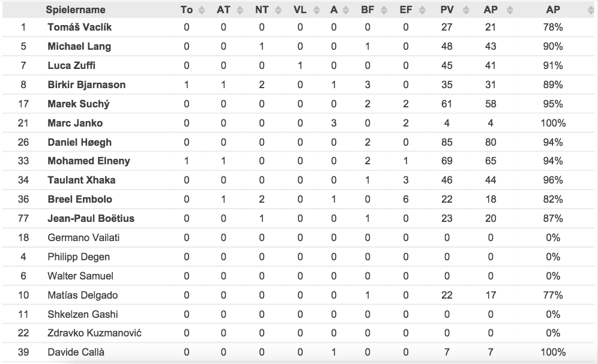Click sort arrows beside NT header
Screen dimensions: 598x364
click(x=279, y=10)
